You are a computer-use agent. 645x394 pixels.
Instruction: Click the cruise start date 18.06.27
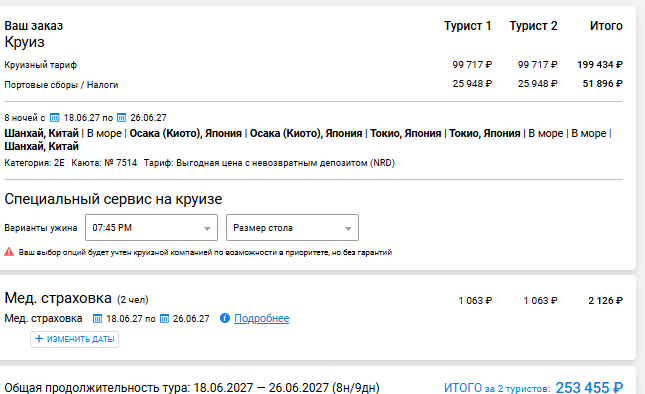[82, 118]
